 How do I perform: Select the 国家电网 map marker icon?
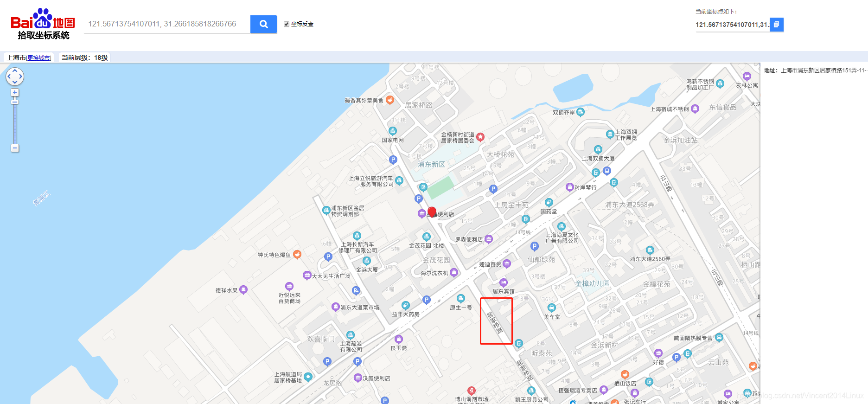coord(393,131)
